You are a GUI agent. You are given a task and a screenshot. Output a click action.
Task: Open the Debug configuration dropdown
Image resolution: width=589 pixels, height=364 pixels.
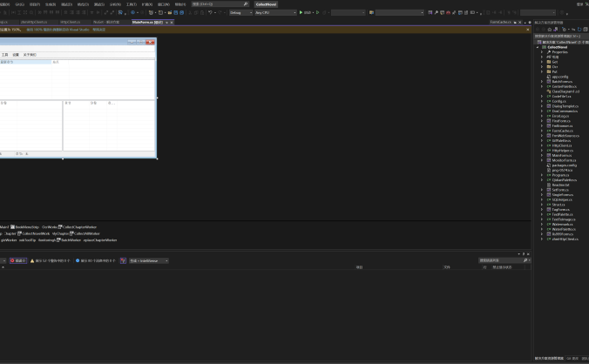pos(240,12)
